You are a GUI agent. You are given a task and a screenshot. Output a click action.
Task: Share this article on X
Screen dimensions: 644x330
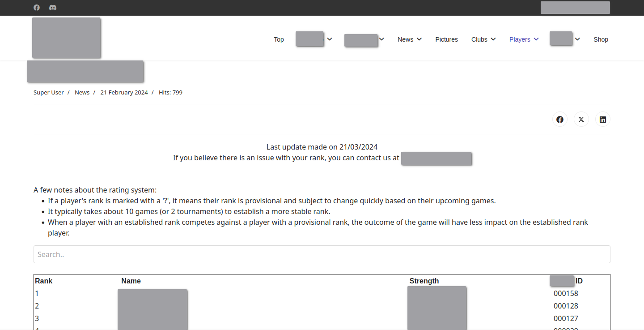[581, 120]
